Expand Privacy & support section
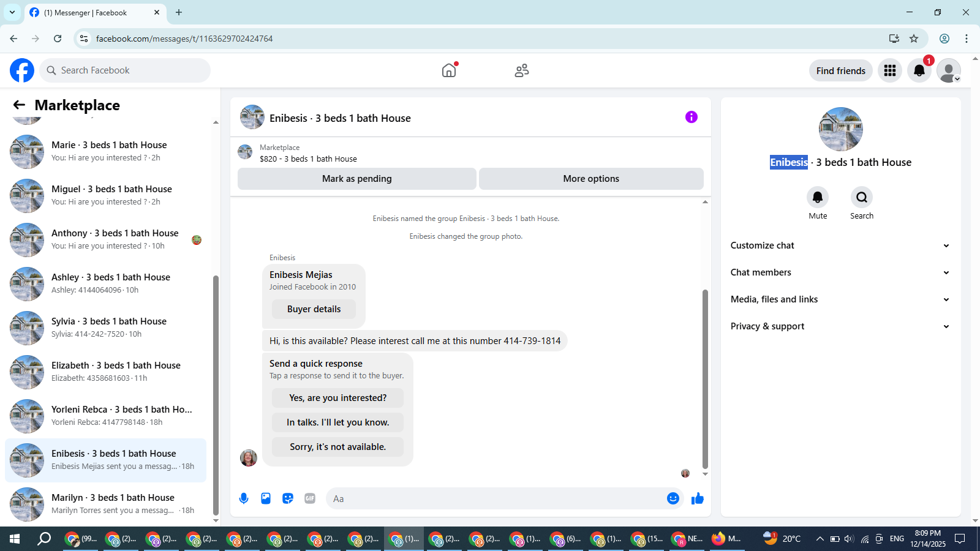 point(840,326)
